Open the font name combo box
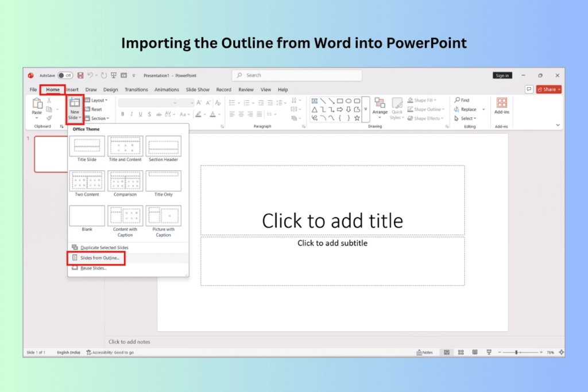 click(x=148, y=103)
